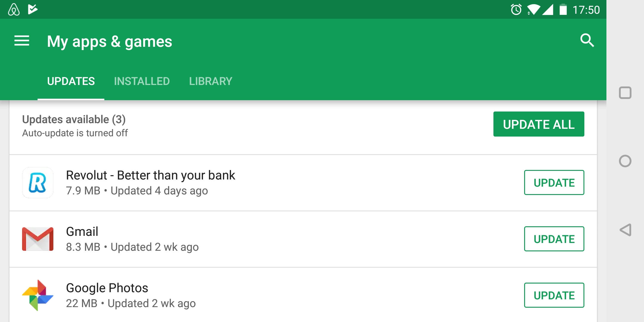Update the Google Photos app

coord(554,295)
